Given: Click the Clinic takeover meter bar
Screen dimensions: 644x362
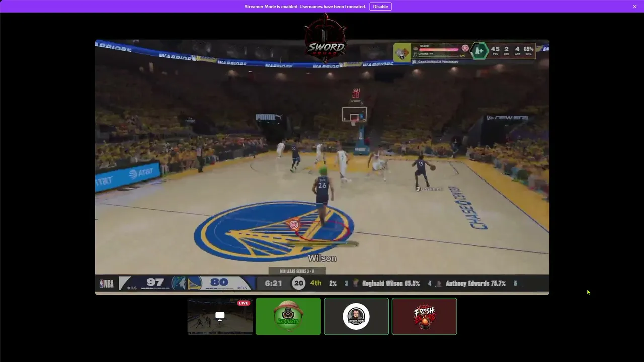Looking at the screenshot, I should (440, 50).
